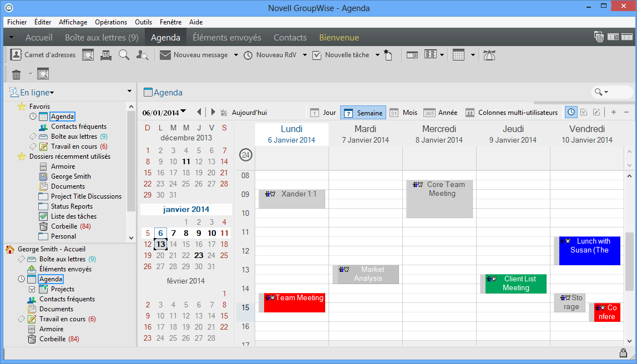
Task: Click the Nouveau message envelope icon
Action: point(165,55)
